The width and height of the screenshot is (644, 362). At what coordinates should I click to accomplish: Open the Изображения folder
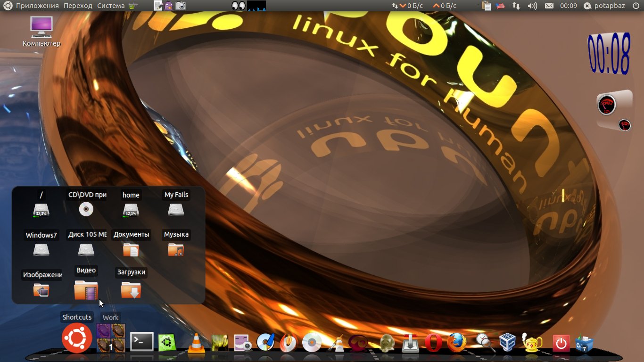(41, 289)
